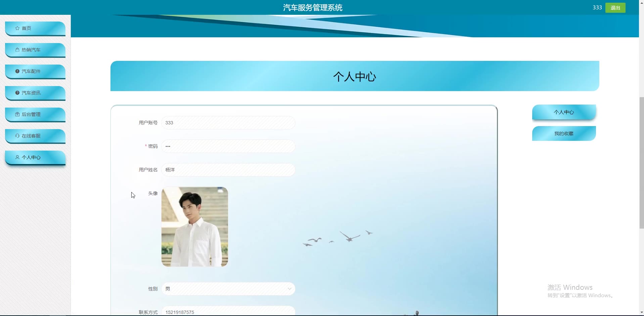Select 汽车资讯 in the sidebar
644x316 pixels.
pos(35,93)
